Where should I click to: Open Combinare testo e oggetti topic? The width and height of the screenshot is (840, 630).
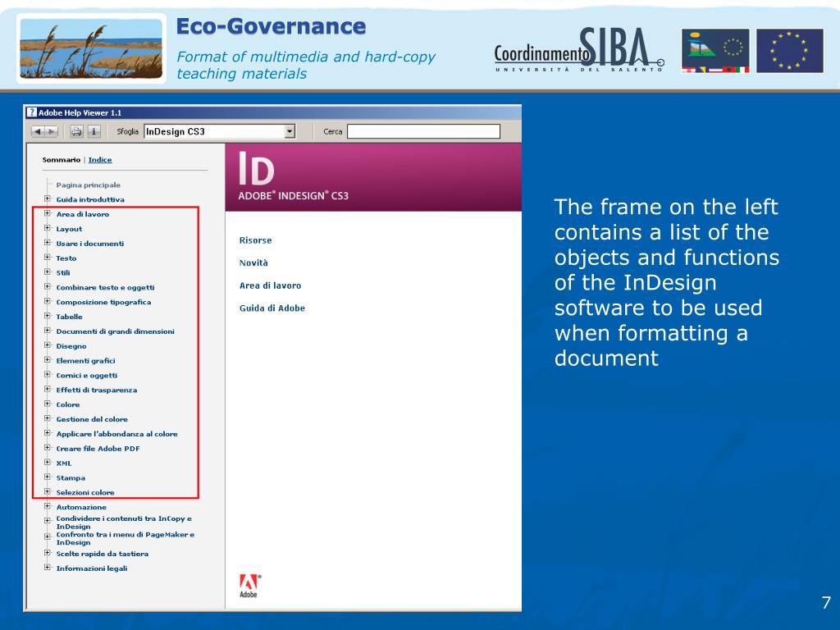(105, 287)
